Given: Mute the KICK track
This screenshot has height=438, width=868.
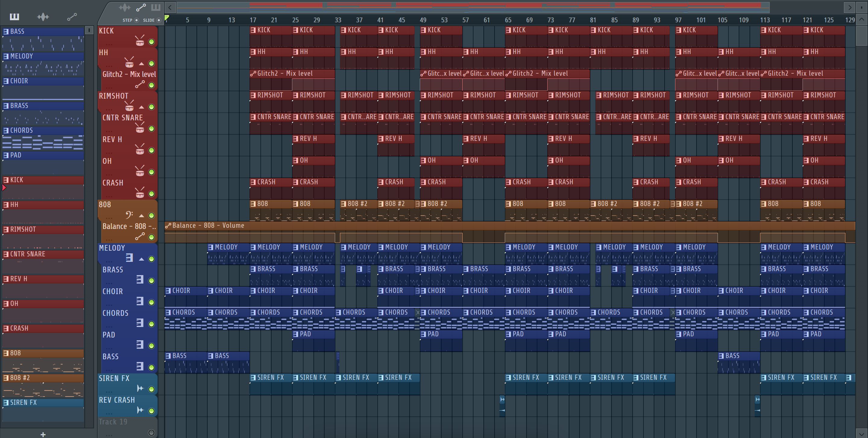Looking at the screenshot, I should coord(151,42).
